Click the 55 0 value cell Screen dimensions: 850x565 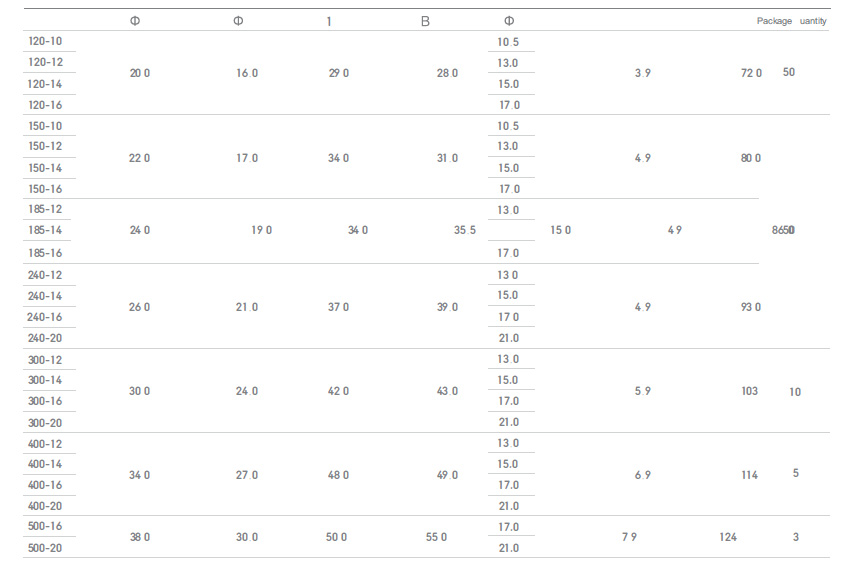pyautogui.click(x=436, y=537)
